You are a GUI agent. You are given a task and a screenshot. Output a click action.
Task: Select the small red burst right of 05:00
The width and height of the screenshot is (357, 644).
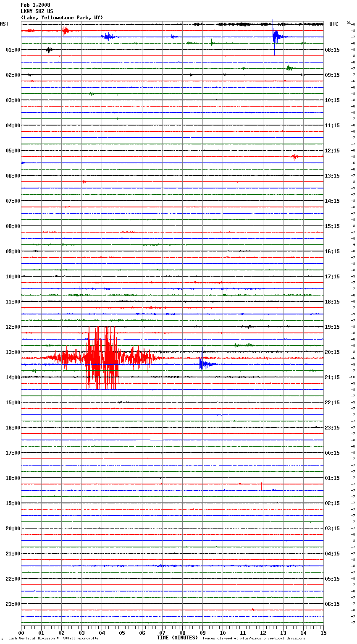click(294, 157)
